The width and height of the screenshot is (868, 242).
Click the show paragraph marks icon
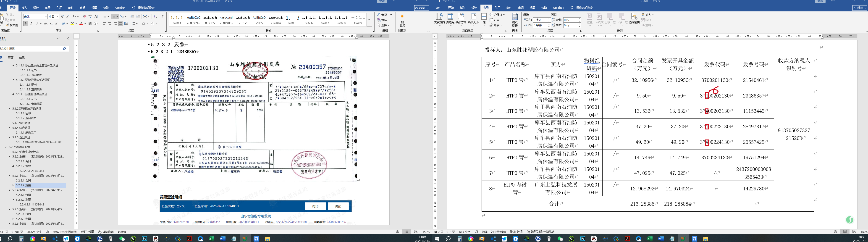point(162,16)
